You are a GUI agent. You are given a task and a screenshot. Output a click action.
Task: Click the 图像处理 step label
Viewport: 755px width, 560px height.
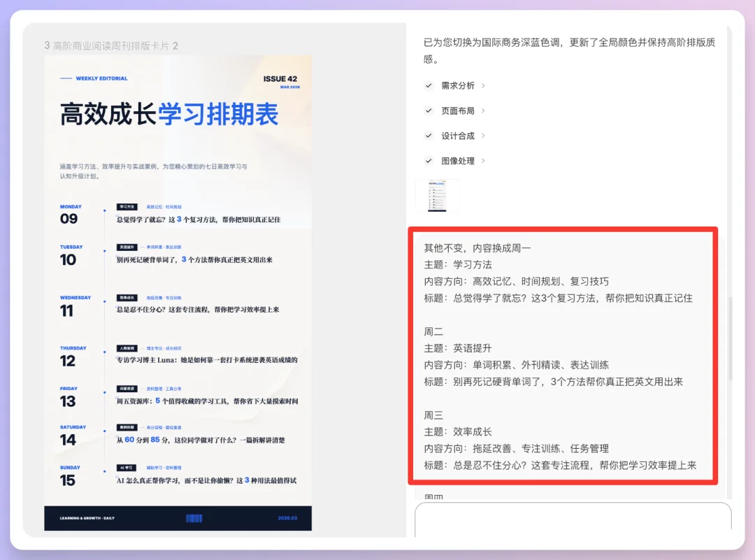coord(457,161)
